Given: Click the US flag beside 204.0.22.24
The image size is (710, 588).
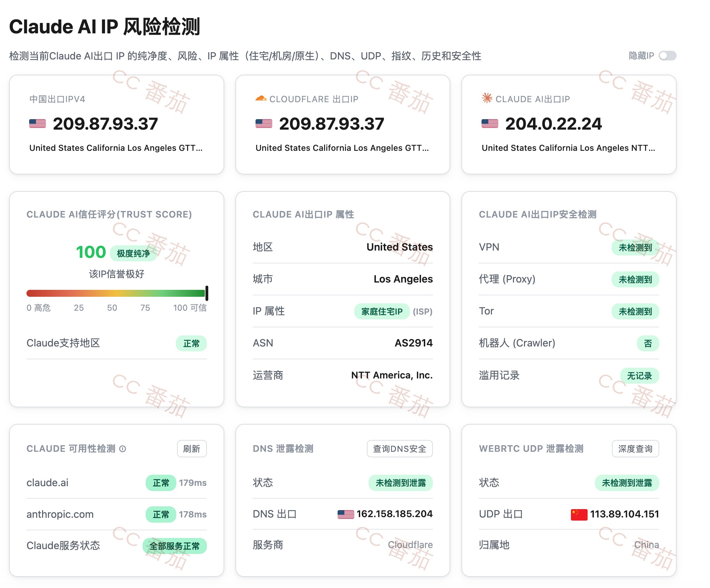Looking at the screenshot, I should [x=490, y=124].
